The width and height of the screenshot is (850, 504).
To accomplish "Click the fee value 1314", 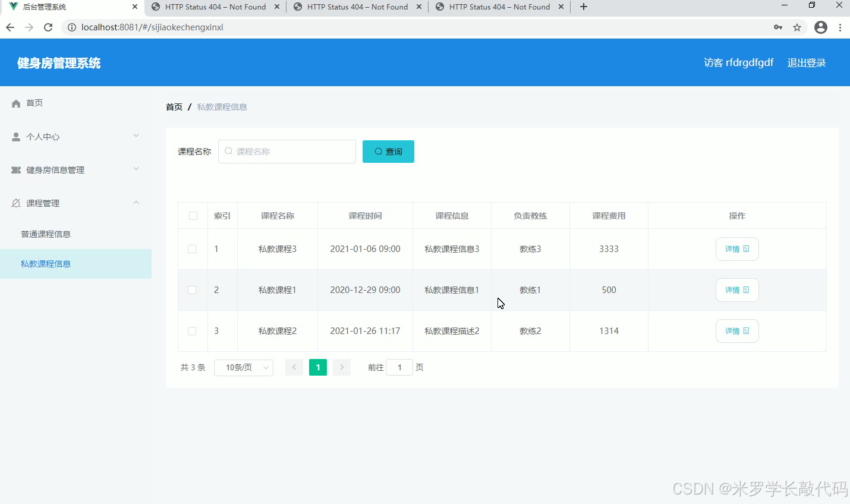I will tap(609, 331).
